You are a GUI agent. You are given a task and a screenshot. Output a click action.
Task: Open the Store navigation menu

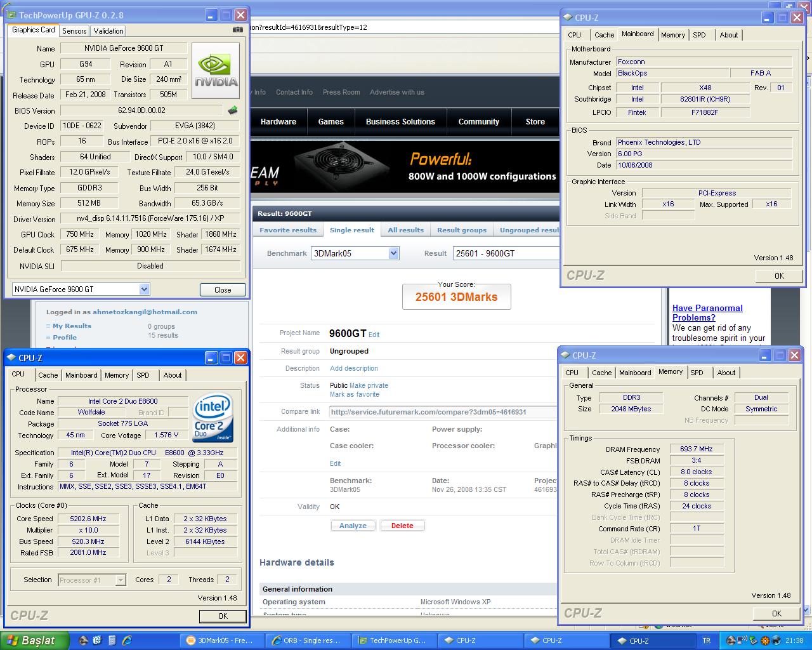535,121
